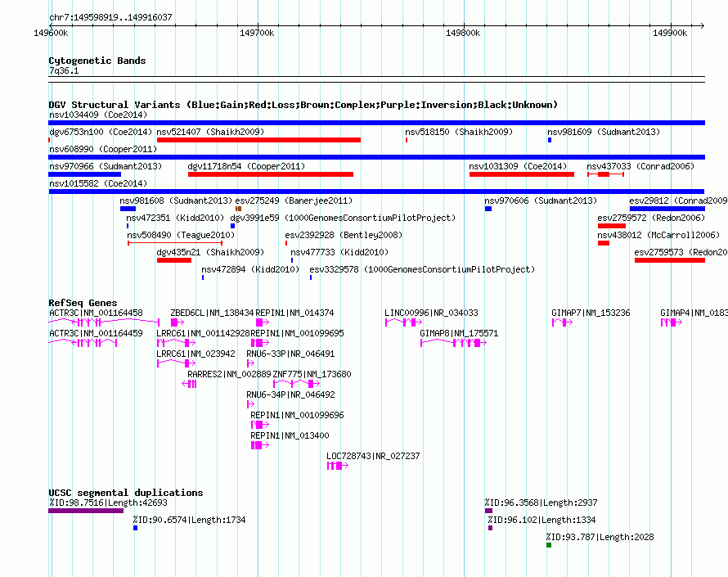This screenshot has width=728, height=577.
Task: Select the %ID:98.7516 Length:42693 purple duplication bar
Action: click(86, 511)
